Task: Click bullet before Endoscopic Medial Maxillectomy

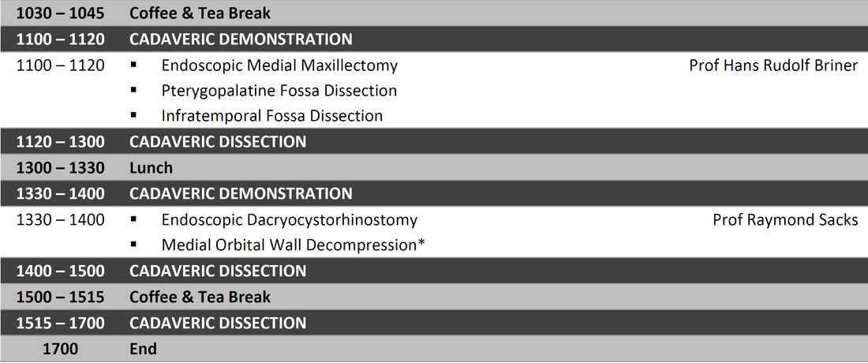Action: click(x=133, y=65)
